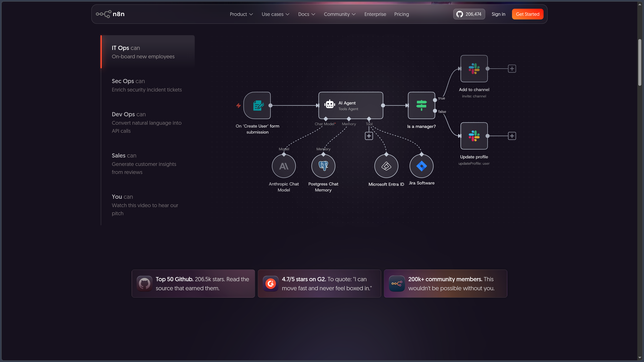Click the Jira Software node
The image size is (644, 362).
(421, 166)
